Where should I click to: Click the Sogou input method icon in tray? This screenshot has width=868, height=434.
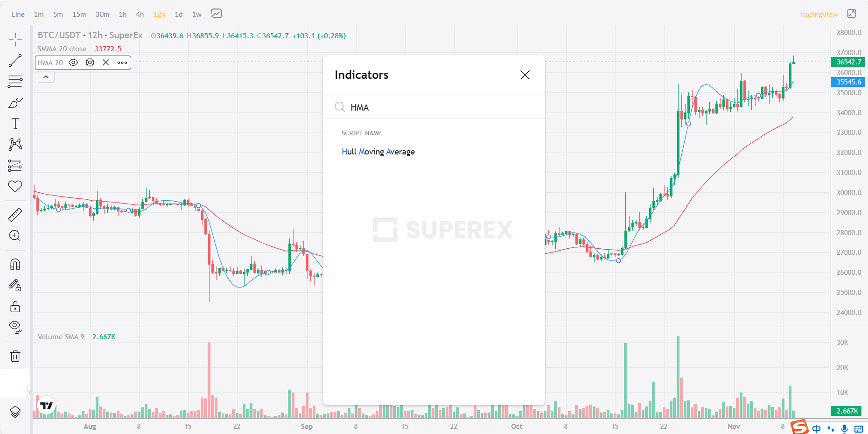pos(798,427)
